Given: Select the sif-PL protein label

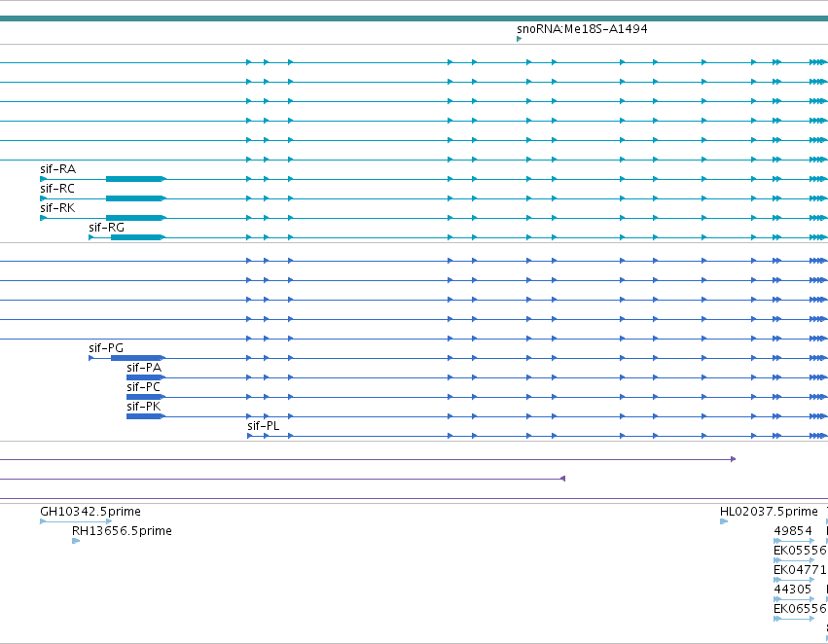Looking at the screenshot, I should click(x=264, y=426).
